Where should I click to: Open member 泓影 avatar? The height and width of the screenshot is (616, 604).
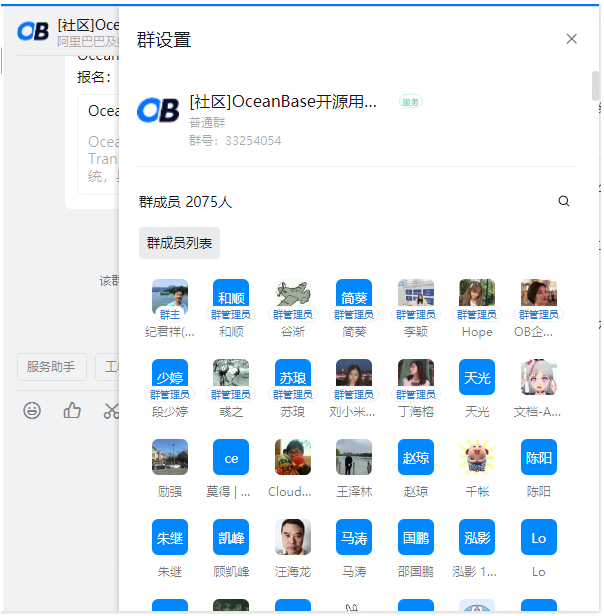point(477,537)
